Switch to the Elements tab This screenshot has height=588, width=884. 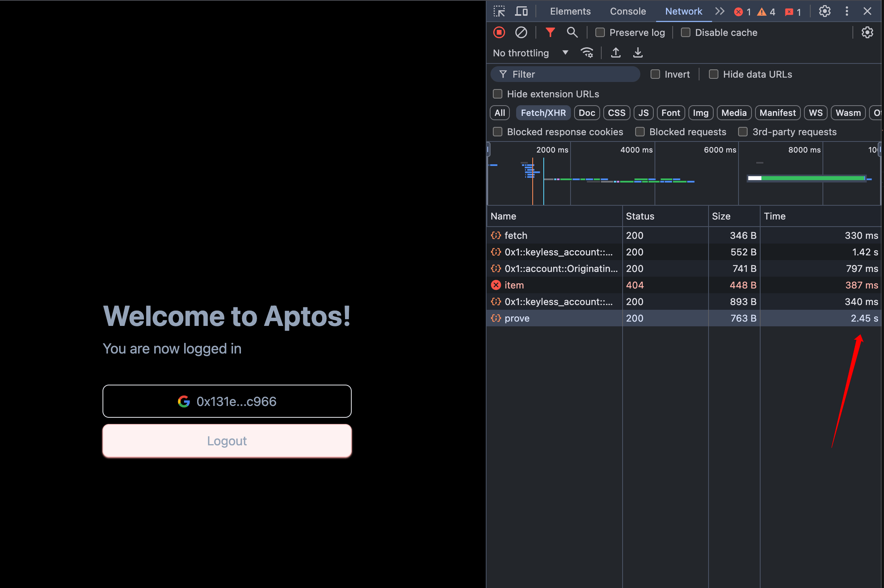coord(570,11)
